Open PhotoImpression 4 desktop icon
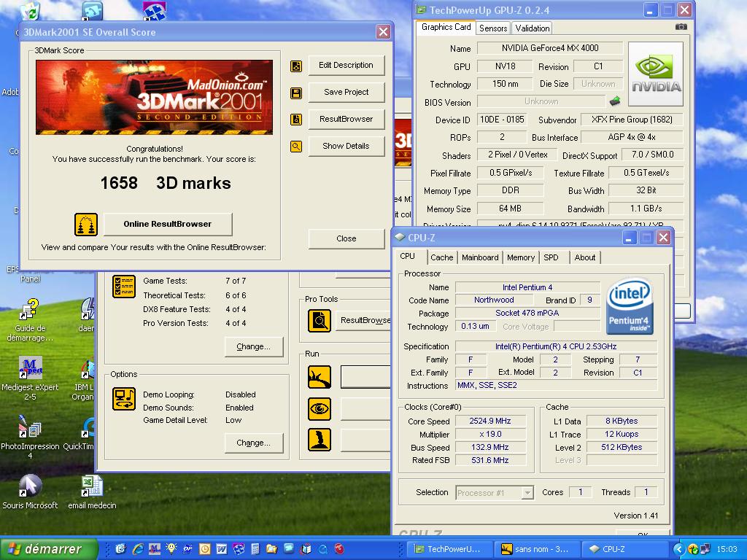 point(29,437)
